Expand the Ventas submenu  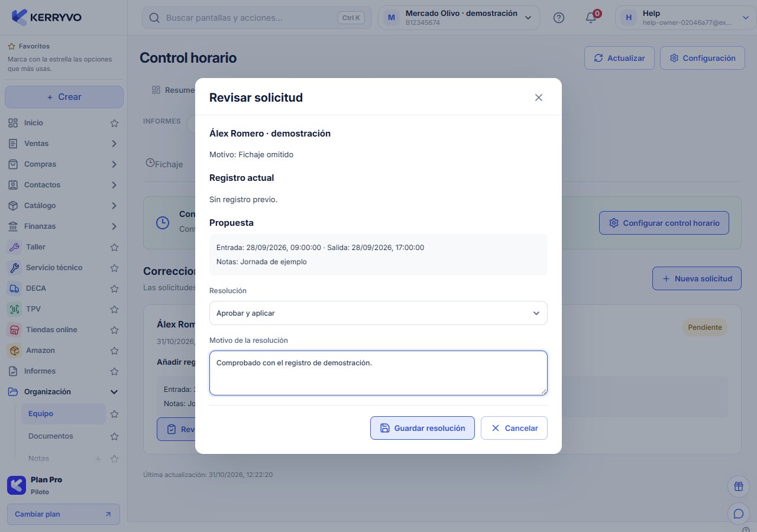[114, 144]
